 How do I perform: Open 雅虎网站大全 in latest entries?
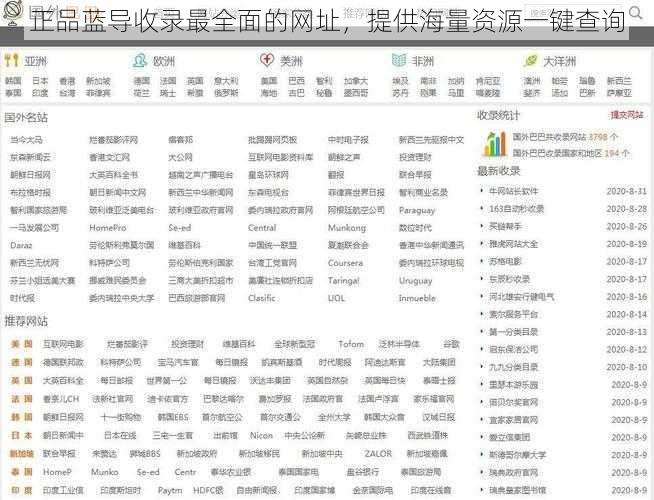point(513,244)
